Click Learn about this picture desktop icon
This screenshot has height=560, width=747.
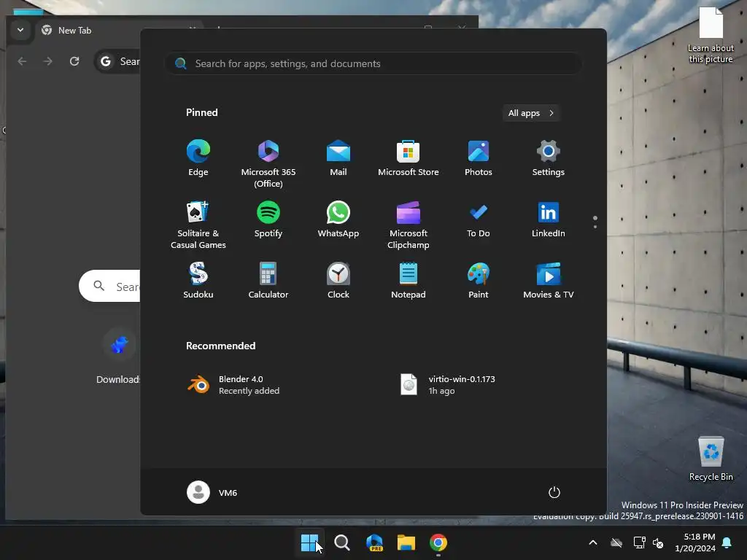coord(711,35)
